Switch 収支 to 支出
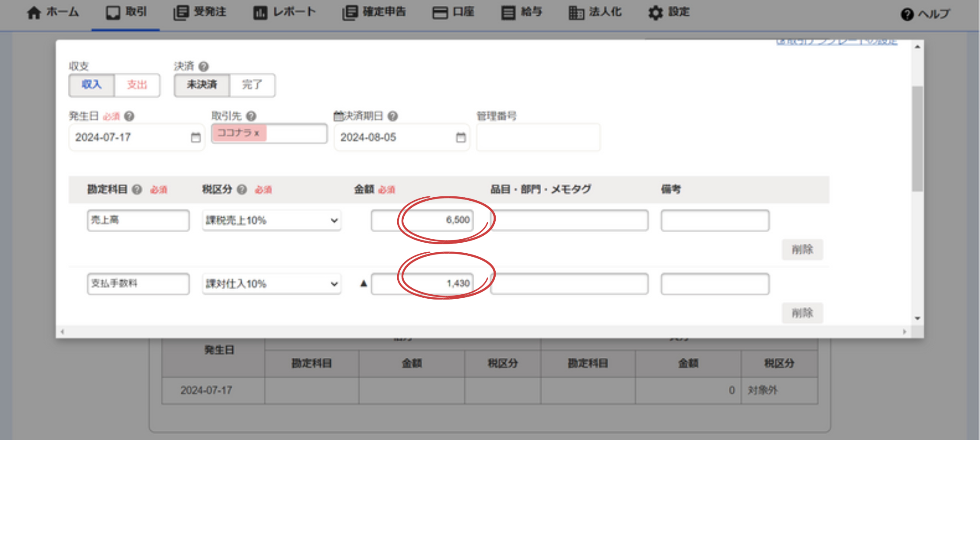 (x=137, y=85)
